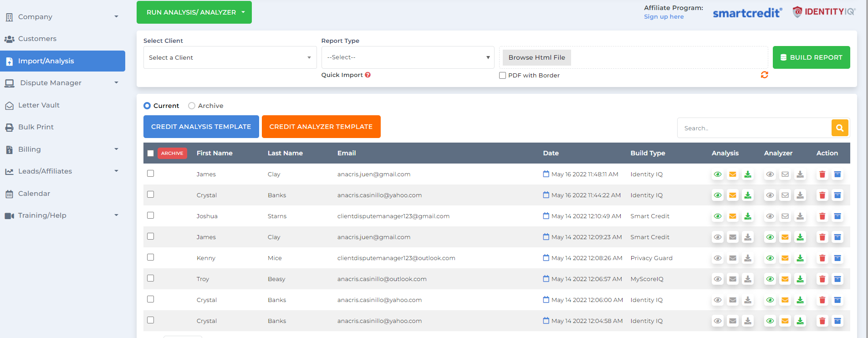Check the box for Joshua Starns row
868x338 pixels.
point(151,215)
